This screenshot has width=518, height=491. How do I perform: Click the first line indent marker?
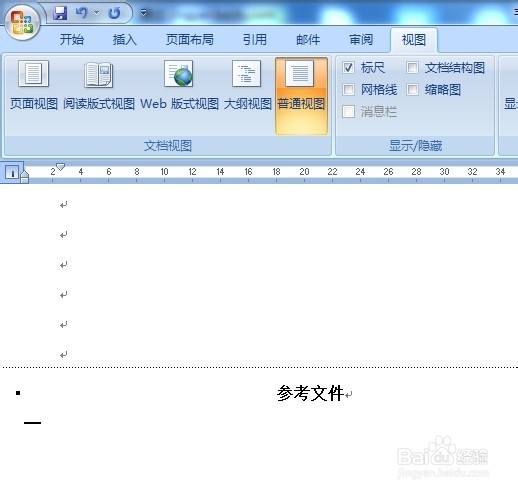60,167
